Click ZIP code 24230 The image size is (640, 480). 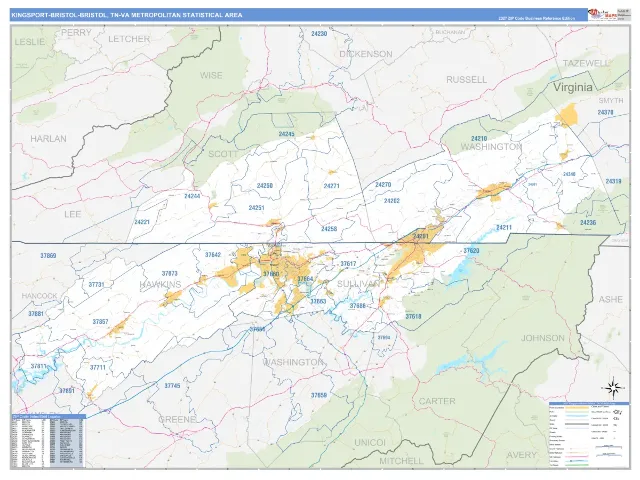319,34
